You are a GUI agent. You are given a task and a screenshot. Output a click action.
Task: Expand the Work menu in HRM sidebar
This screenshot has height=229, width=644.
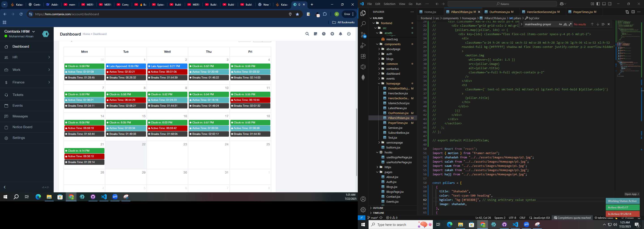tap(27, 70)
